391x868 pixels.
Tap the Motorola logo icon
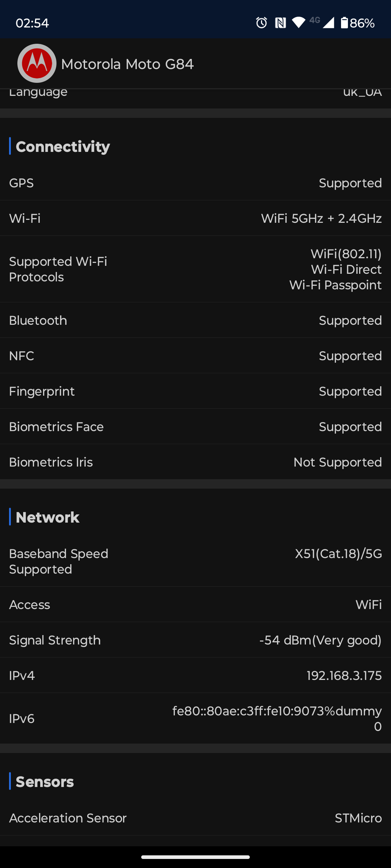(x=37, y=64)
